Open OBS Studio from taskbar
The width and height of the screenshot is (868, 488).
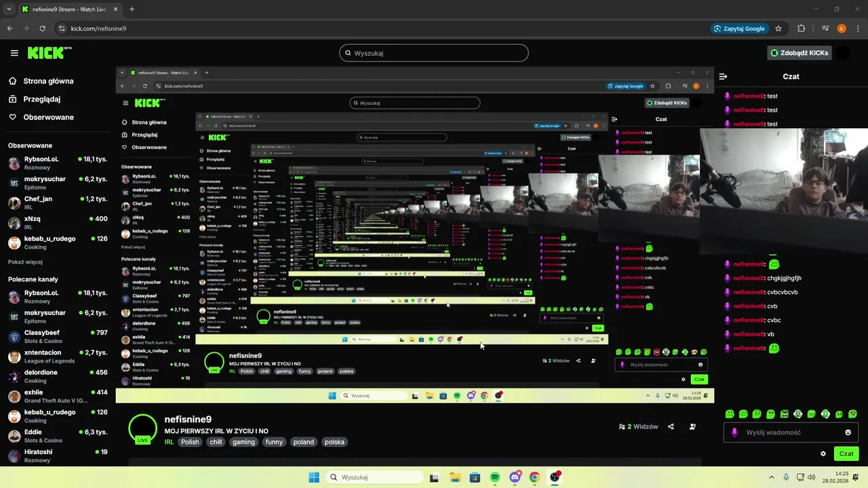coord(555,477)
